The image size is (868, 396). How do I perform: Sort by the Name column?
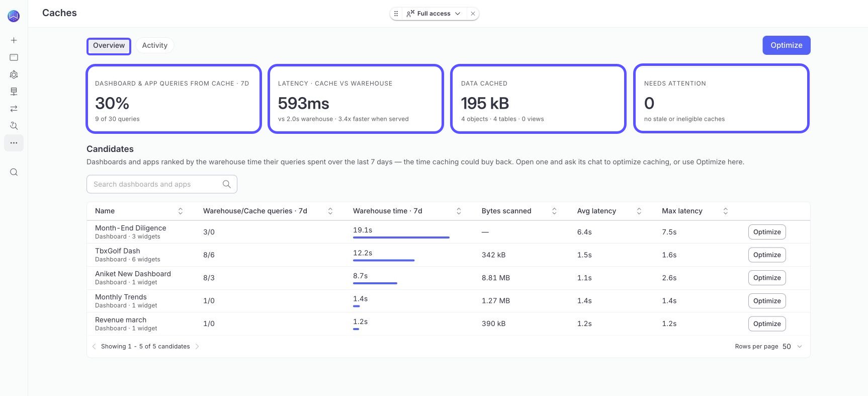tap(181, 211)
